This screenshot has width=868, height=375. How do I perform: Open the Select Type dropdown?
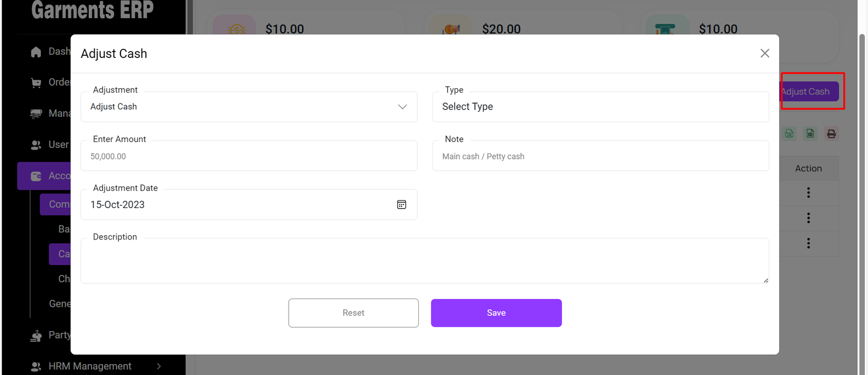600,107
